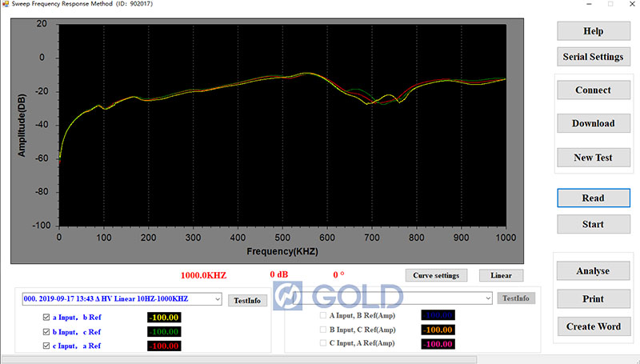
Task: Open Curve settings
Action: click(x=436, y=275)
